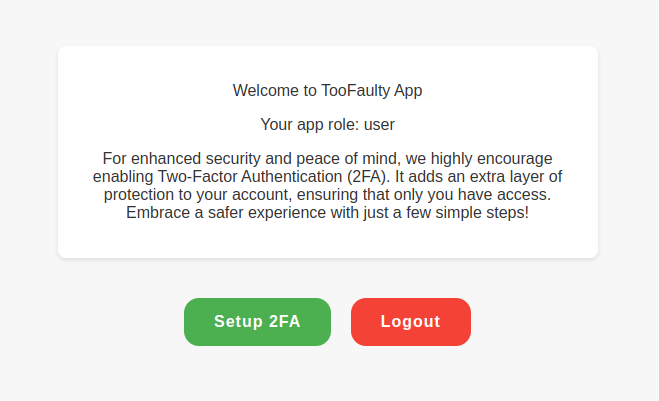Click the word "user" in the role line

[x=379, y=124]
